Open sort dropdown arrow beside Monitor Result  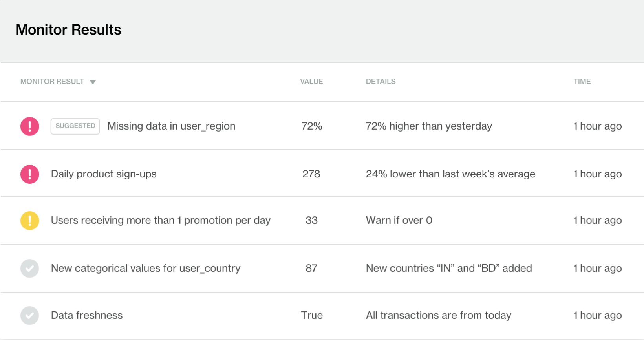93,82
